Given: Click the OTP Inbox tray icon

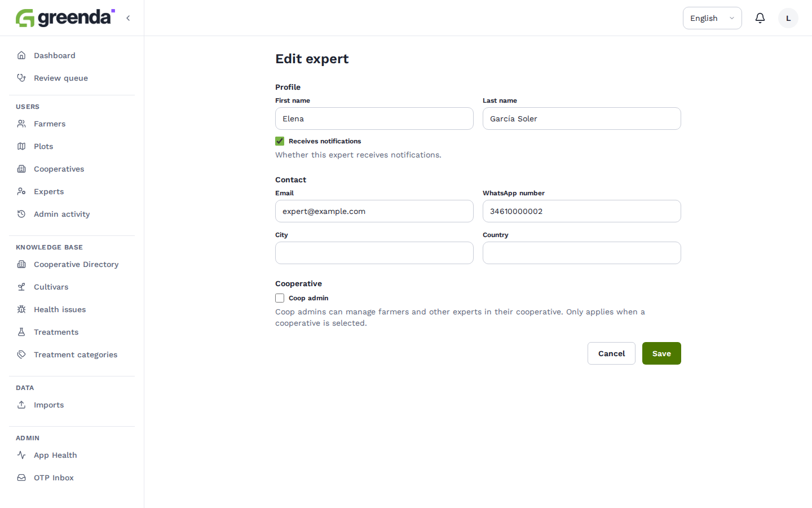Looking at the screenshot, I should [x=21, y=478].
